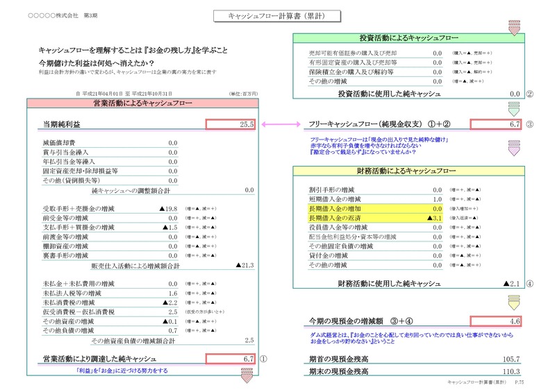This screenshot has height=392, width=555.
Task: Select the 賞与引当金繰入 row label
Action: [x=65, y=153]
